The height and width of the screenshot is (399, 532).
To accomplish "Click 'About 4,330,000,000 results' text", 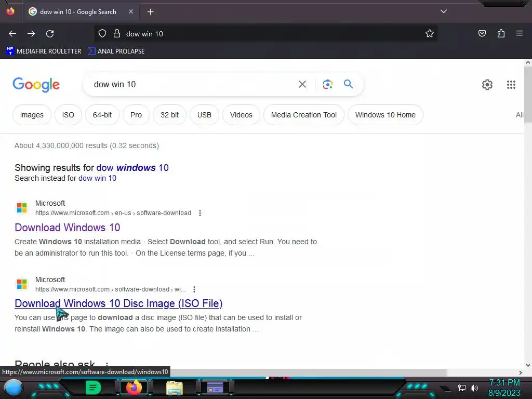I will 61,145.
